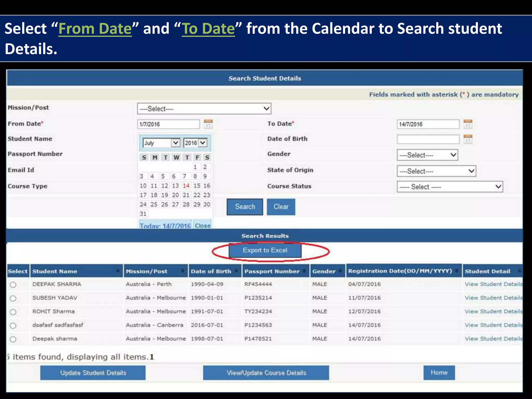Click passport number TY234234
This screenshot has width=532, height=399.
coord(258,311)
